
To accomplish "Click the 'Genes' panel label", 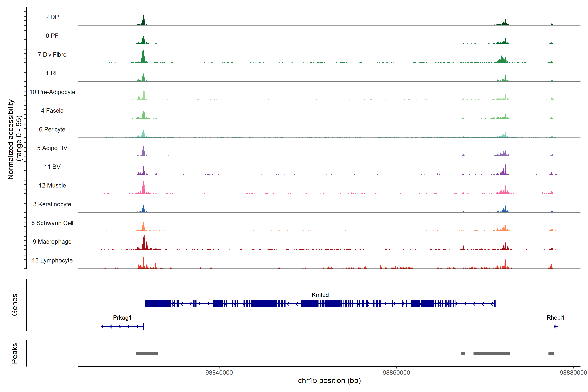I will pos(15,305).
